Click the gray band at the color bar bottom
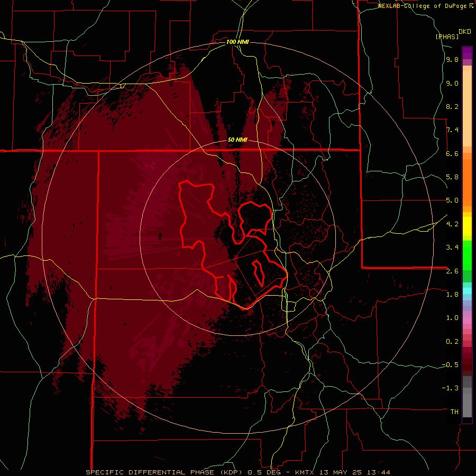 point(467,405)
